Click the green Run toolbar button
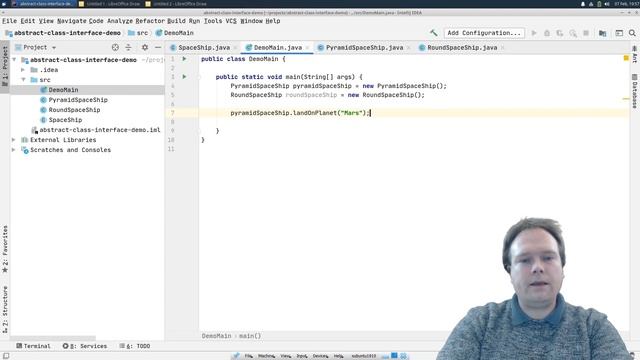The width and height of the screenshot is (640, 360). coord(534,33)
